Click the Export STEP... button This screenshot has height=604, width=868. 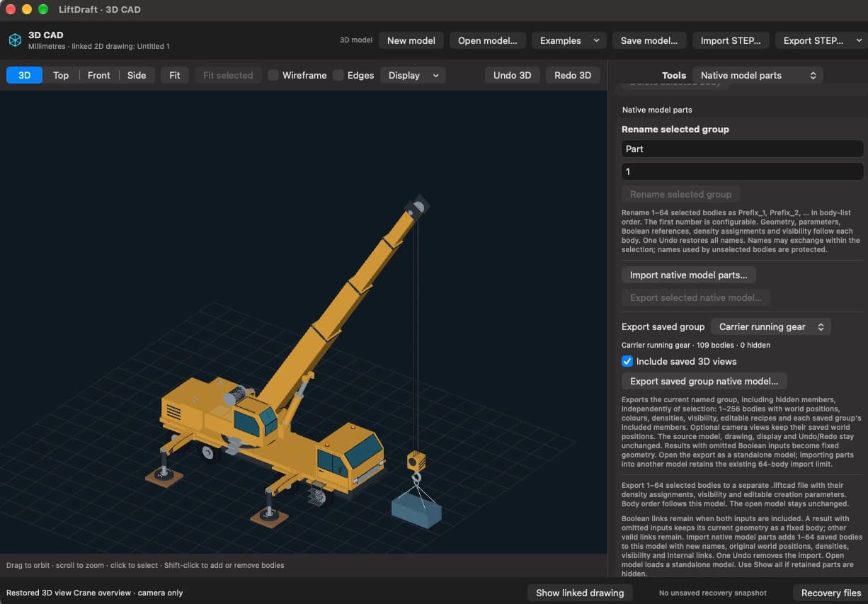tap(813, 40)
